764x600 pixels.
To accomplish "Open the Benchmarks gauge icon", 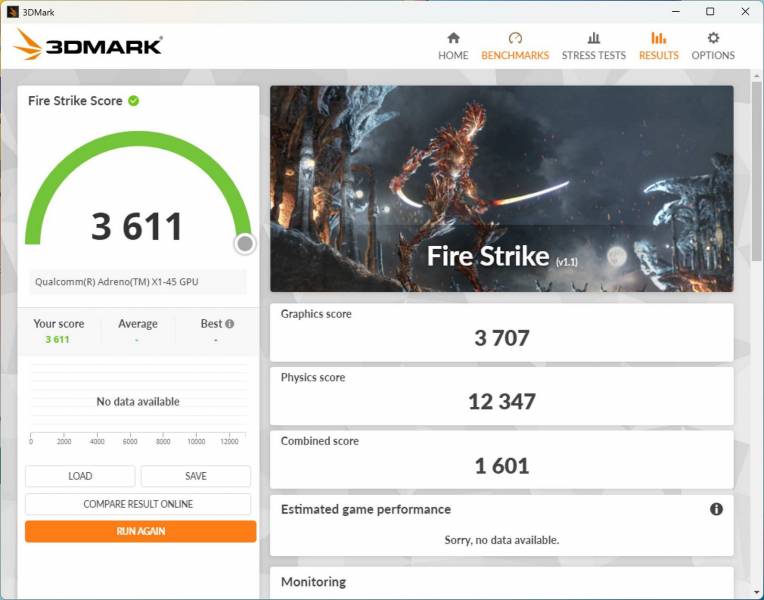I will [x=515, y=38].
